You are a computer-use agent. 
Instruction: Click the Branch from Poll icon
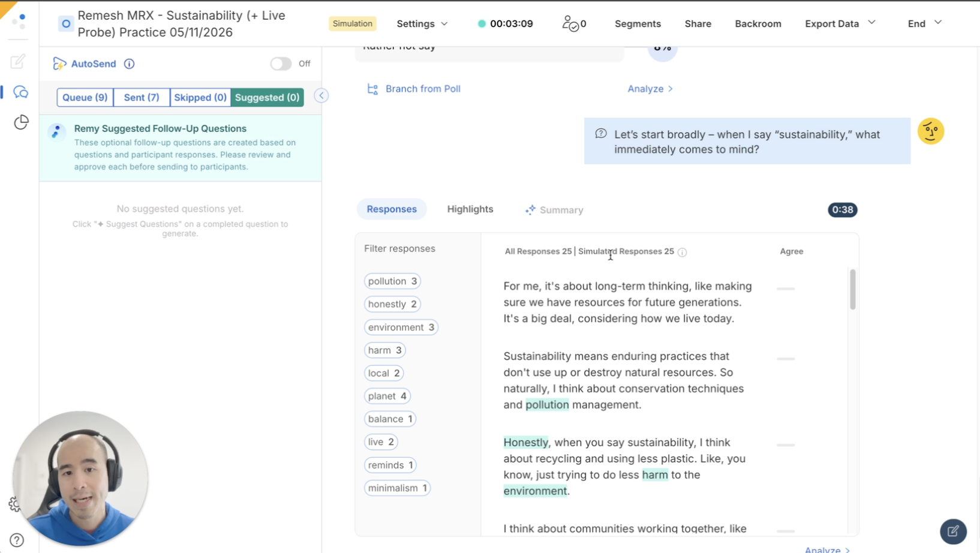(372, 89)
